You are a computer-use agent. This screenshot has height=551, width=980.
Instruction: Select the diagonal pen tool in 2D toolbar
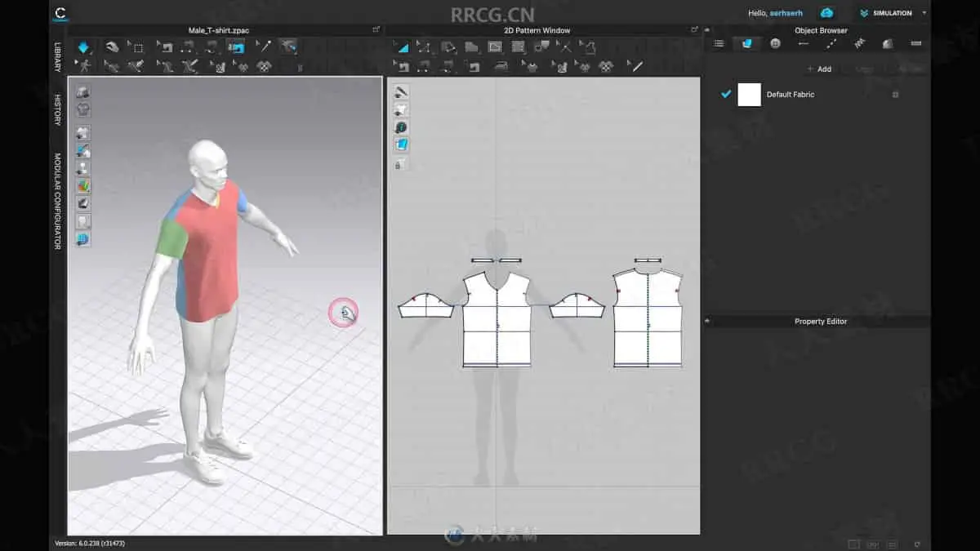(635, 67)
